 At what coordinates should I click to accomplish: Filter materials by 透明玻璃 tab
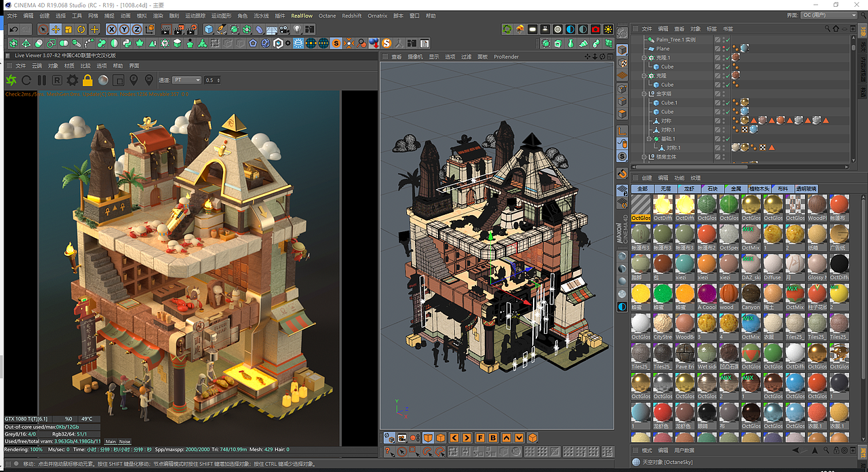[x=806, y=189]
